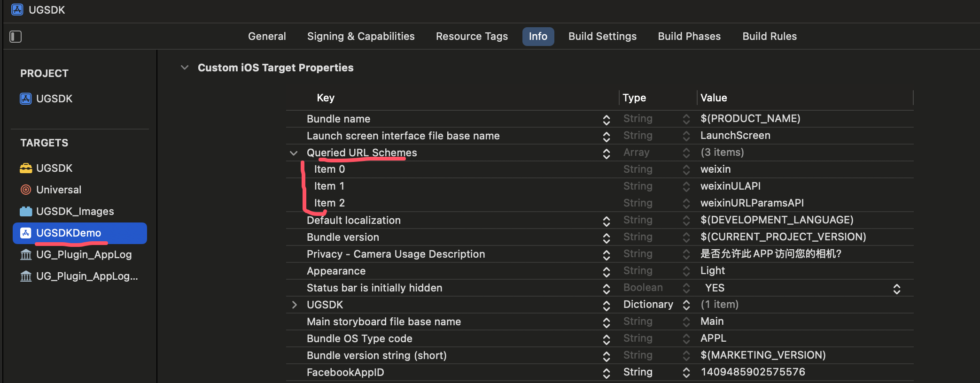
Task: Collapse Custom iOS Target Properties section
Action: (x=185, y=68)
